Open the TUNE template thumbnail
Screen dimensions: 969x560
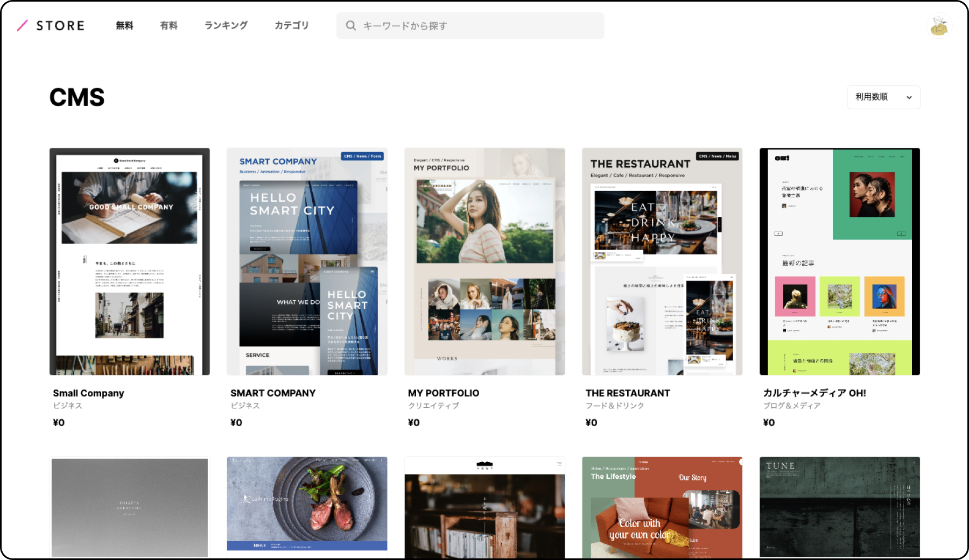[x=840, y=507]
